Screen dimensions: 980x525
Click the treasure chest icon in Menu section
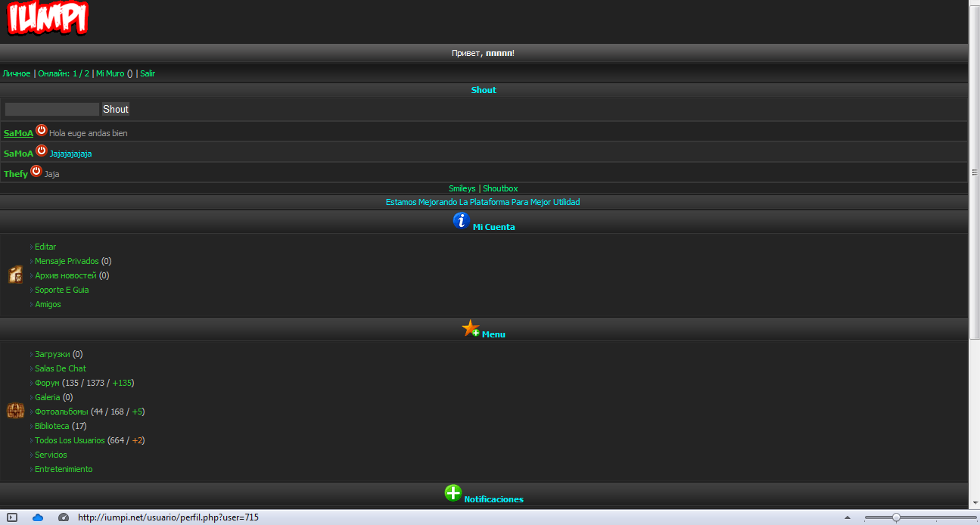pyautogui.click(x=15, y=411)
